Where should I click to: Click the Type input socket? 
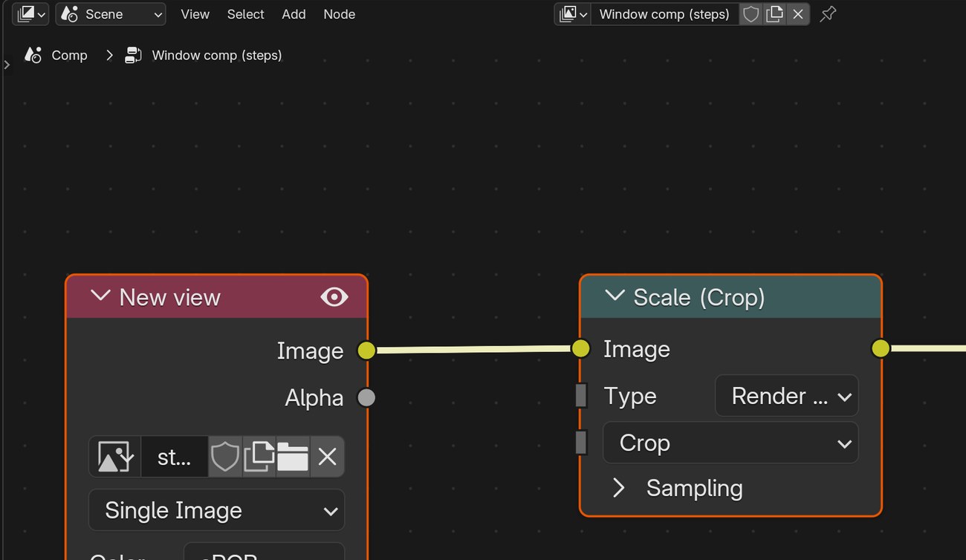581,395
